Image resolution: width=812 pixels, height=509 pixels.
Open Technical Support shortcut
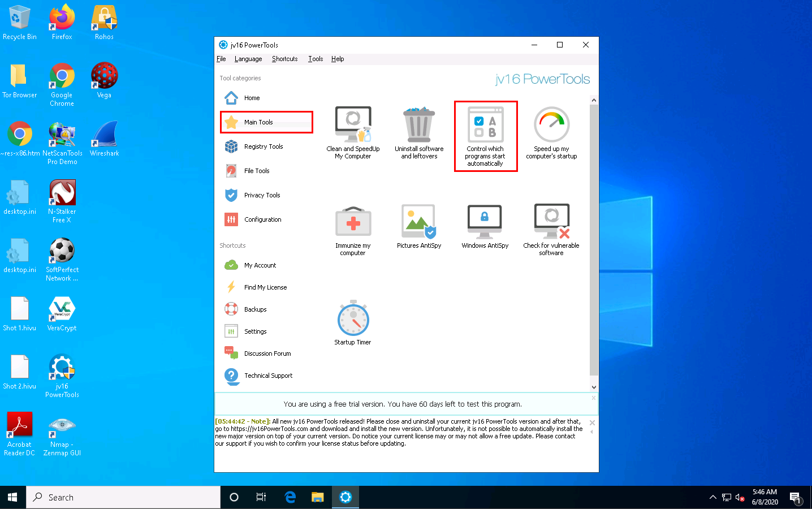[258, 376]
